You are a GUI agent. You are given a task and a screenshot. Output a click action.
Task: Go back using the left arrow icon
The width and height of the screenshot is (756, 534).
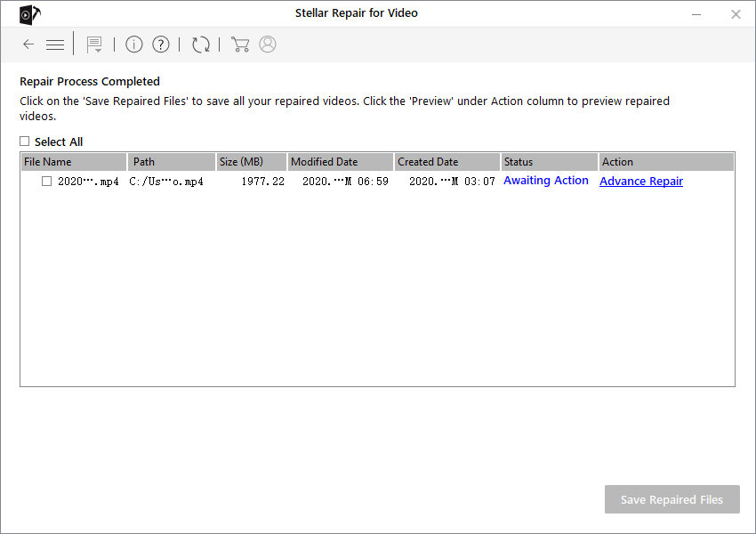tap(28, 44)
